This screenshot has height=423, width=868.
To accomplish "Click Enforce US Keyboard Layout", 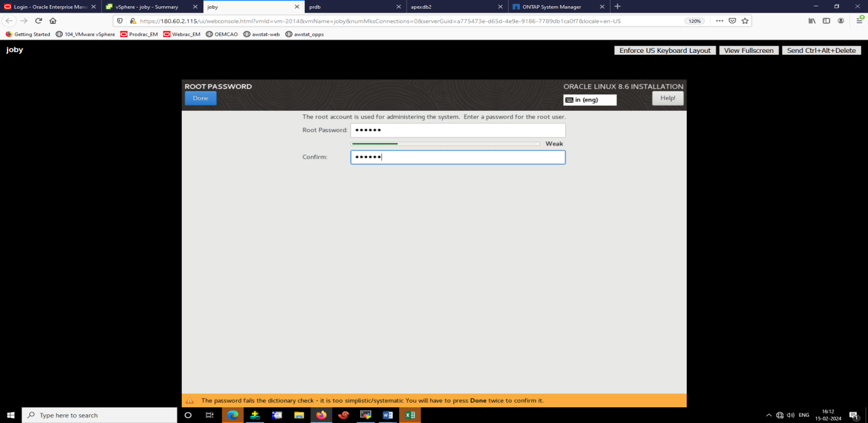I will [665, 50].
